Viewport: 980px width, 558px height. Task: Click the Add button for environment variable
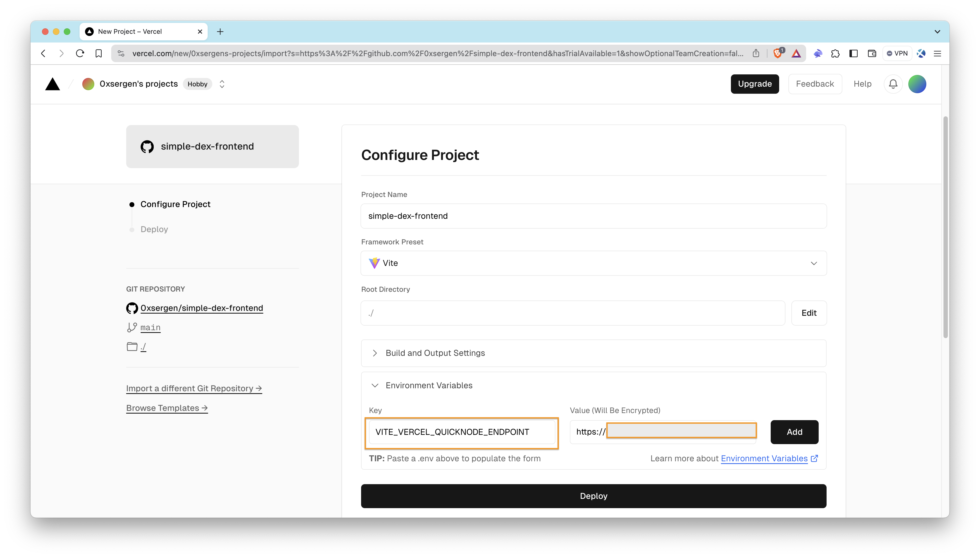794,432
